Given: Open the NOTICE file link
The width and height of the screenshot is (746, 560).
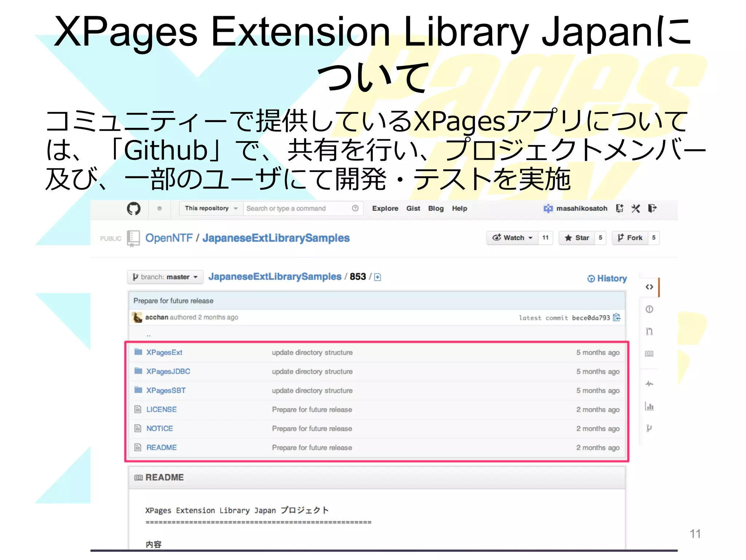Looking at the screenshot, I should point(160,428).
